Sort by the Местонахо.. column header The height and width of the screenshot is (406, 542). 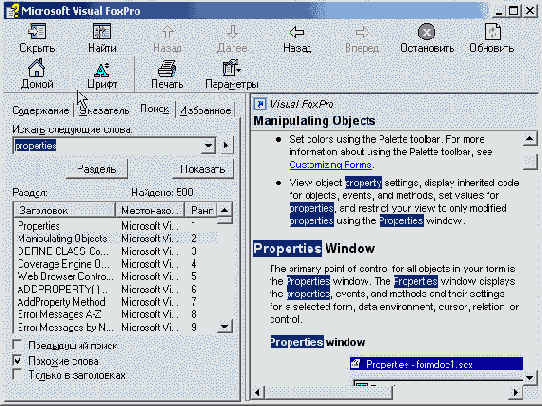point(150,210)
